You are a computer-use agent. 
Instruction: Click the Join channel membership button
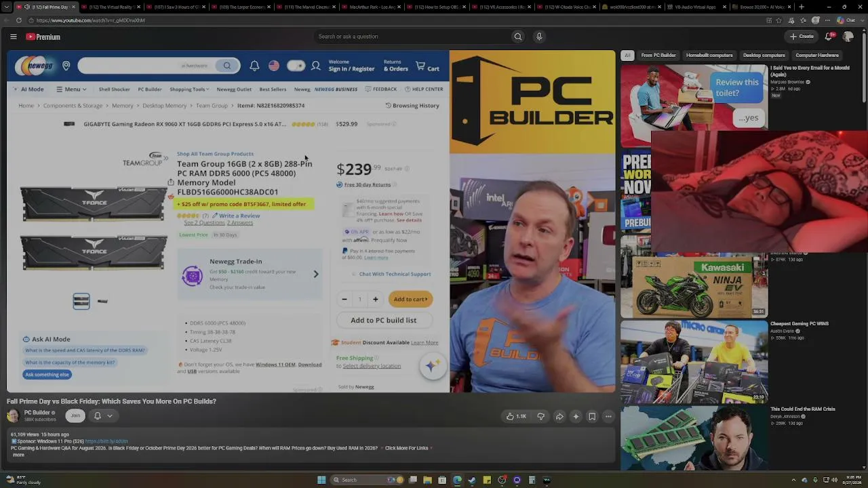pos(75,415)
